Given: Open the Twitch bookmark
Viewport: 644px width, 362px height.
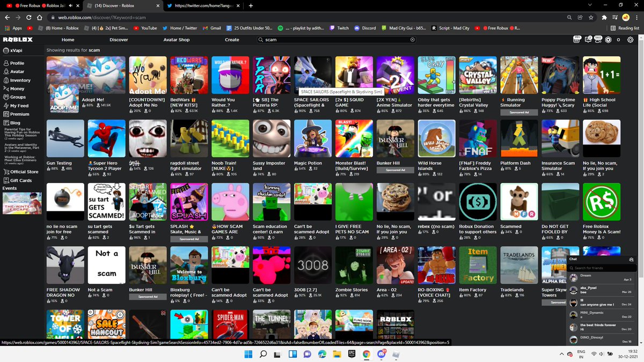Looking at the screenshot, I should click(x=339, y=28).
